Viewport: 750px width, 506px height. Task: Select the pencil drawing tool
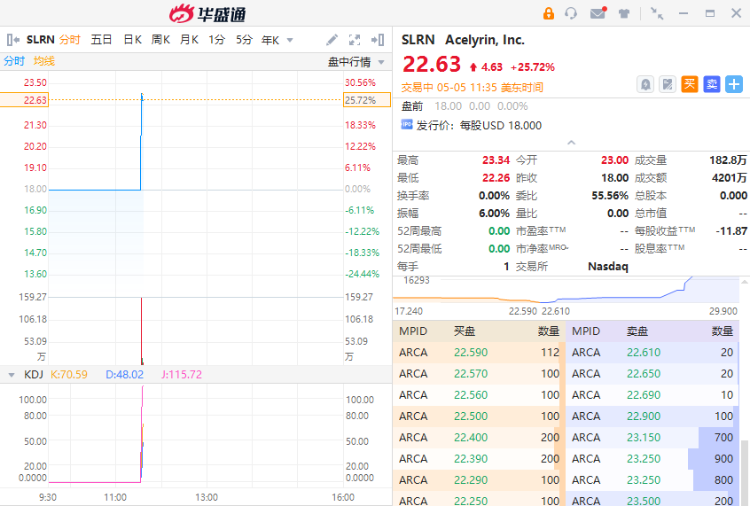tap(332, 40)
